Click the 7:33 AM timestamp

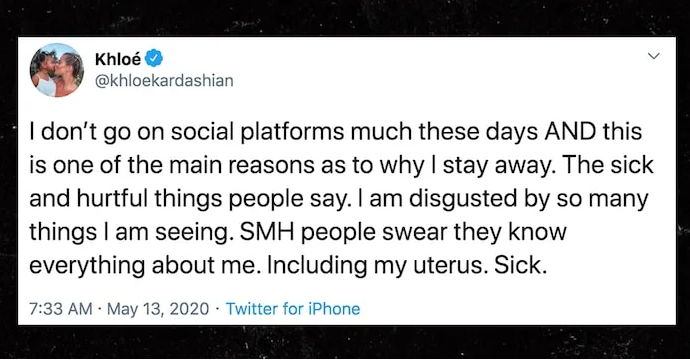(x=61, y=309)
